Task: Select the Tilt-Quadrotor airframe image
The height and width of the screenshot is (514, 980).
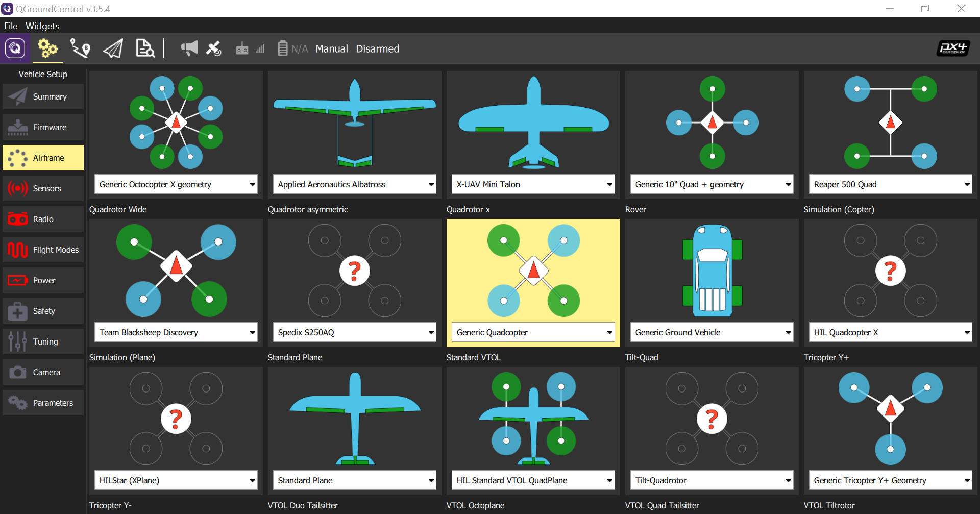Action: (712, 419)
